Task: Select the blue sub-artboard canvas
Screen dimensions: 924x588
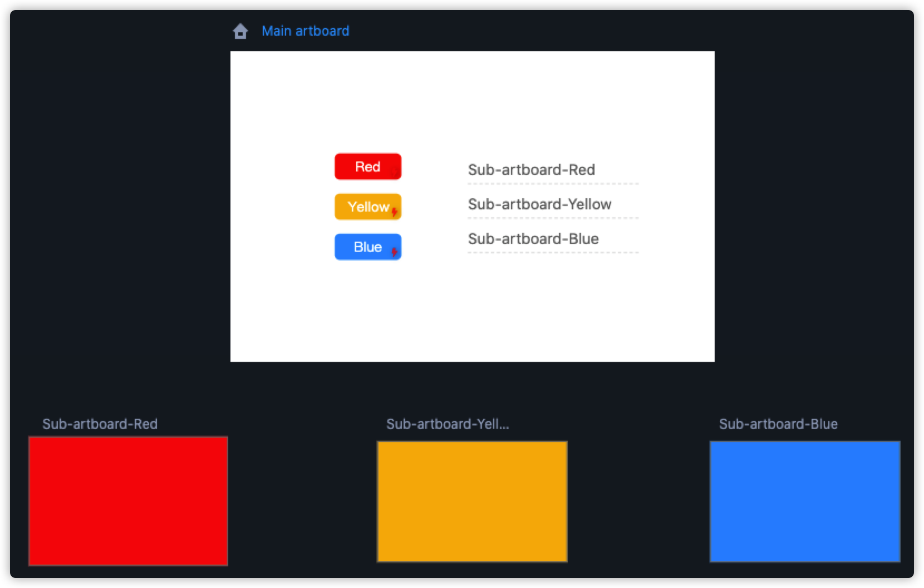Action: pos(805,502)
